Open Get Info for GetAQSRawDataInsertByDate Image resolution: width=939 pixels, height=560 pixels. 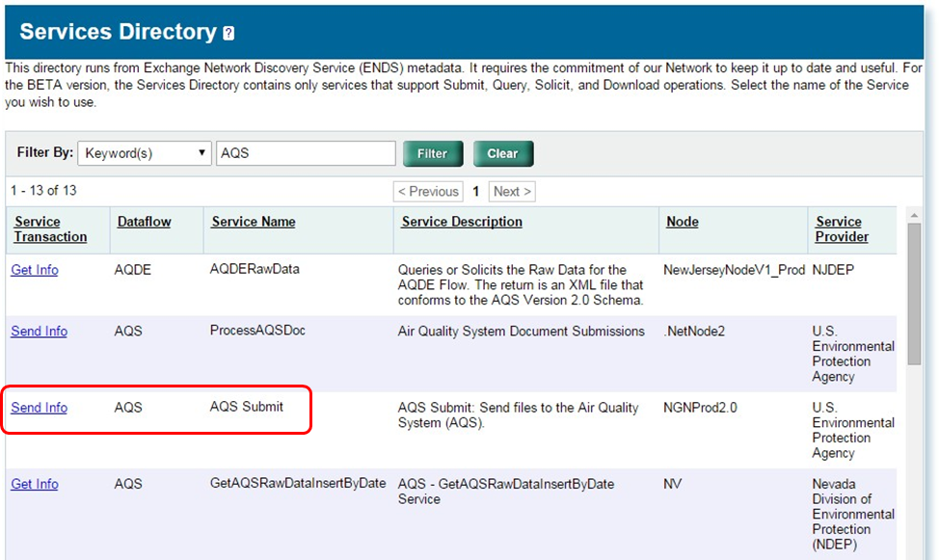34,484
